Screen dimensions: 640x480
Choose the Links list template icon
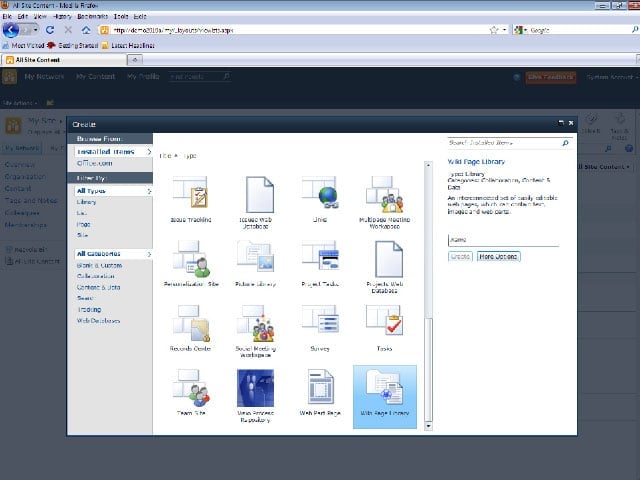click(x=320, y=192)
